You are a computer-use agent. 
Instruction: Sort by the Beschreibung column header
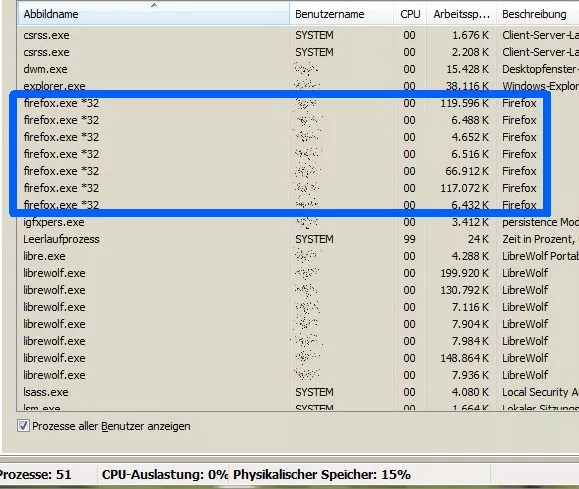tap(538, 14)
